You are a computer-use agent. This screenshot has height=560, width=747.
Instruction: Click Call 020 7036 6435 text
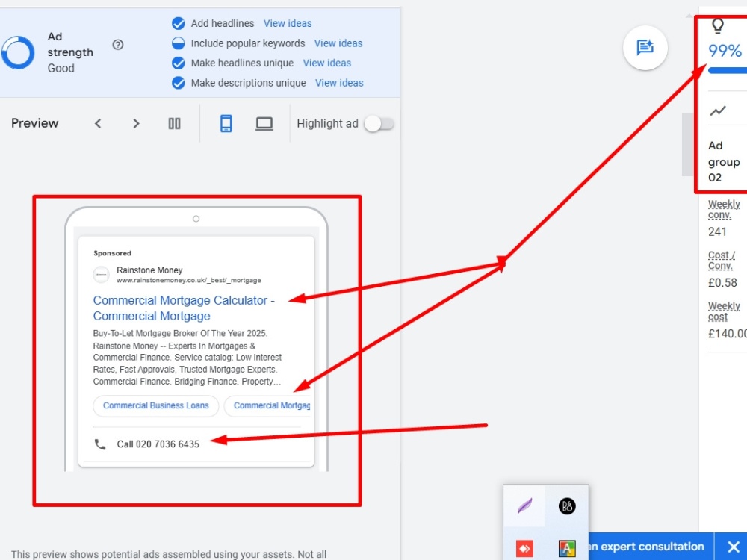click(x=158, y=444)
